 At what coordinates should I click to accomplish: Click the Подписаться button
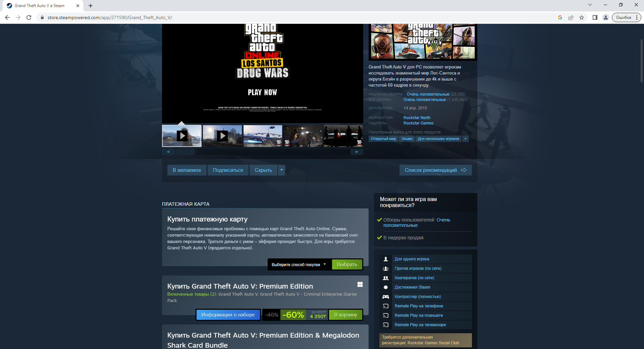tap(228, 170)
